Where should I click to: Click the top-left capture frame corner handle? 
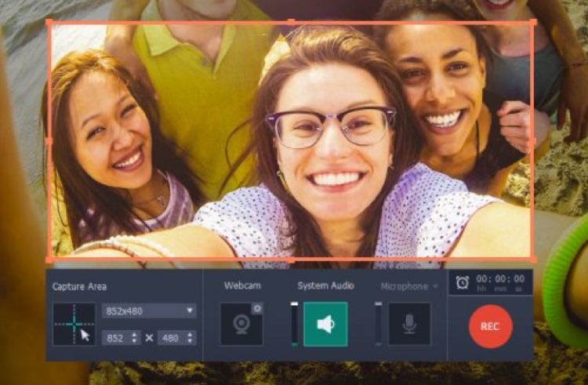click(49, 23)
